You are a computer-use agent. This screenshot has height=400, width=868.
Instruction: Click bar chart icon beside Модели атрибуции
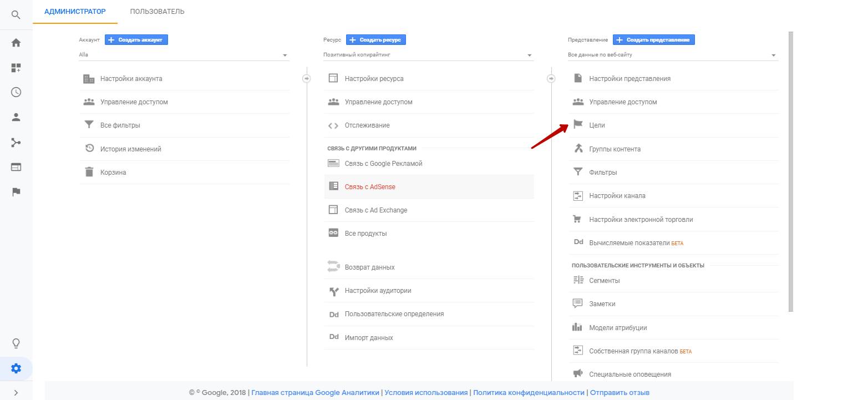click(577, 327)
